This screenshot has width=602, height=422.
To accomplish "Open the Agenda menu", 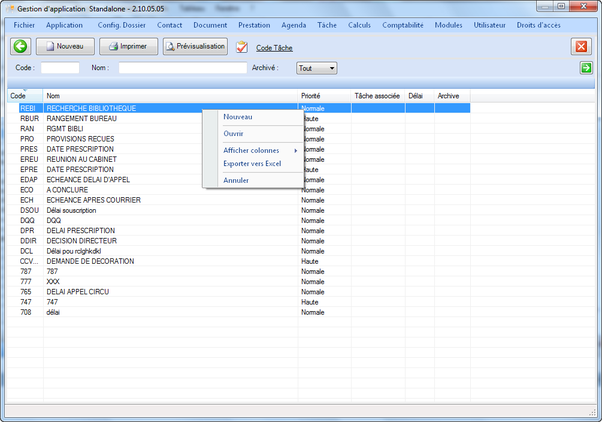I will pos(294,24).
